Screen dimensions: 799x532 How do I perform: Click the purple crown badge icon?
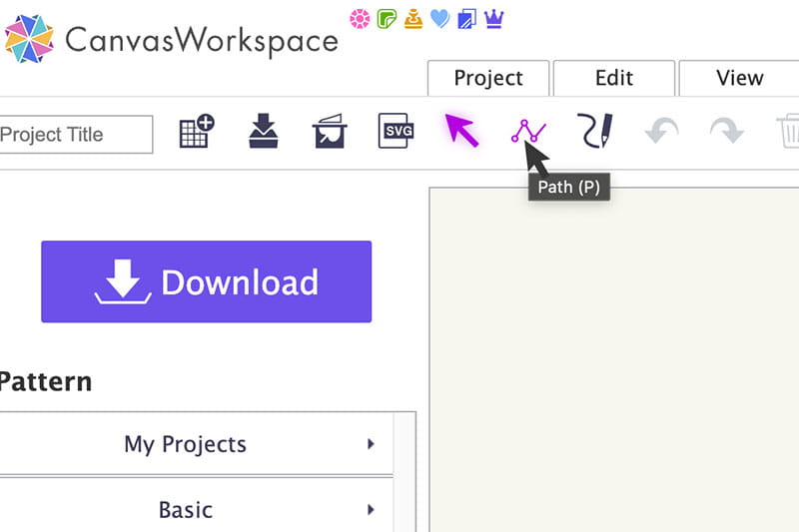(493, 18)
